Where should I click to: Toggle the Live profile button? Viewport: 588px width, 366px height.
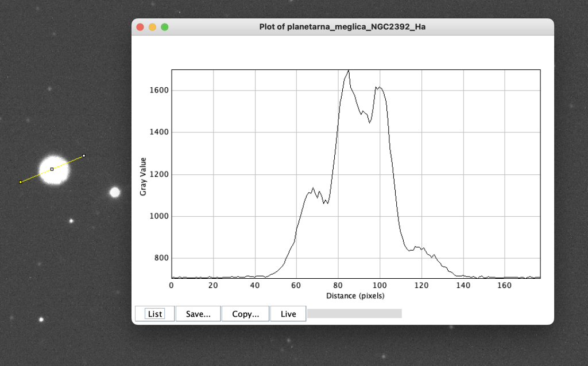(x=288, y=314)
